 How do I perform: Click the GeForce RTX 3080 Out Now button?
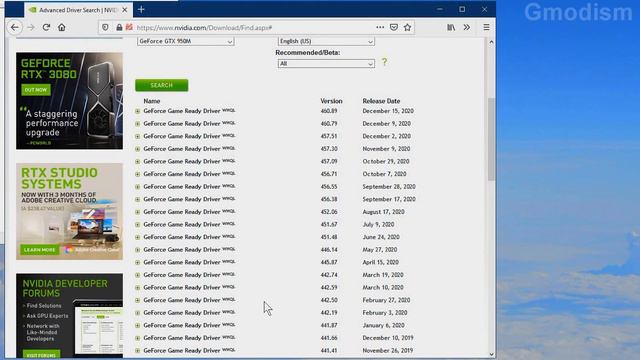point(36,90)
